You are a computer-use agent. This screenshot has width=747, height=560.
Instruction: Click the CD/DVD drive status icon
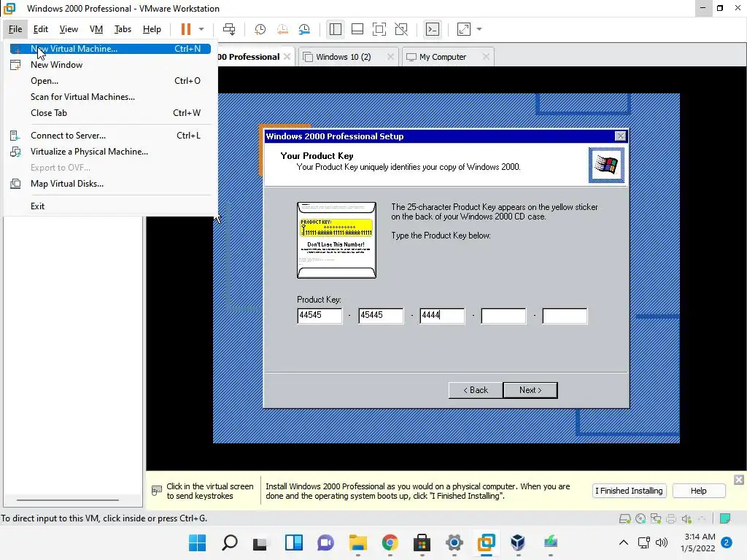pos(640,518)
